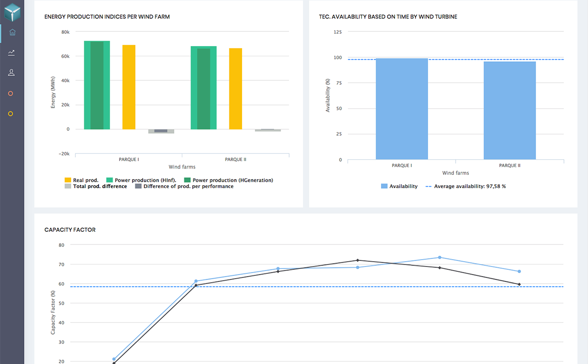Click PARQUE II yellow Real prod. bar
The image size is (588, 364).
pos(235,89)
